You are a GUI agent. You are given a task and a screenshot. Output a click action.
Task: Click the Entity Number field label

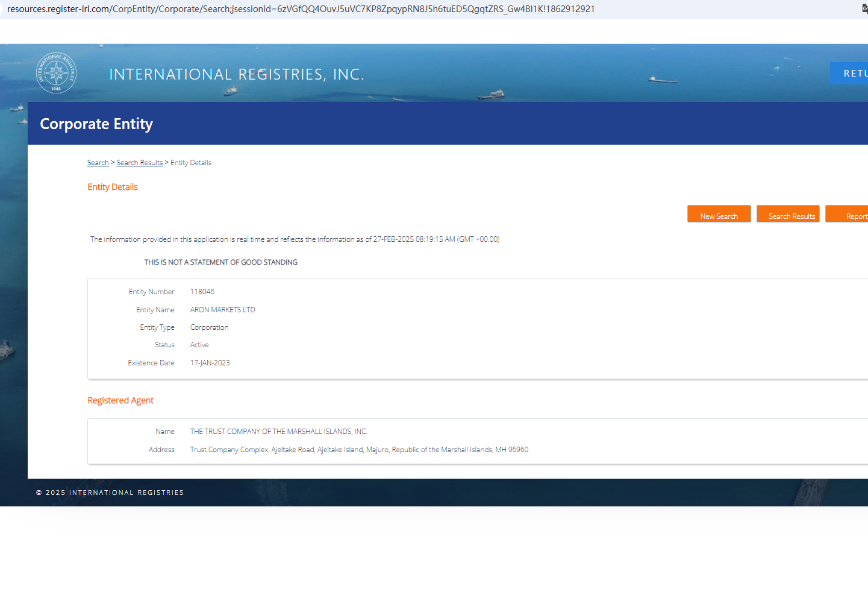point(151,292)
